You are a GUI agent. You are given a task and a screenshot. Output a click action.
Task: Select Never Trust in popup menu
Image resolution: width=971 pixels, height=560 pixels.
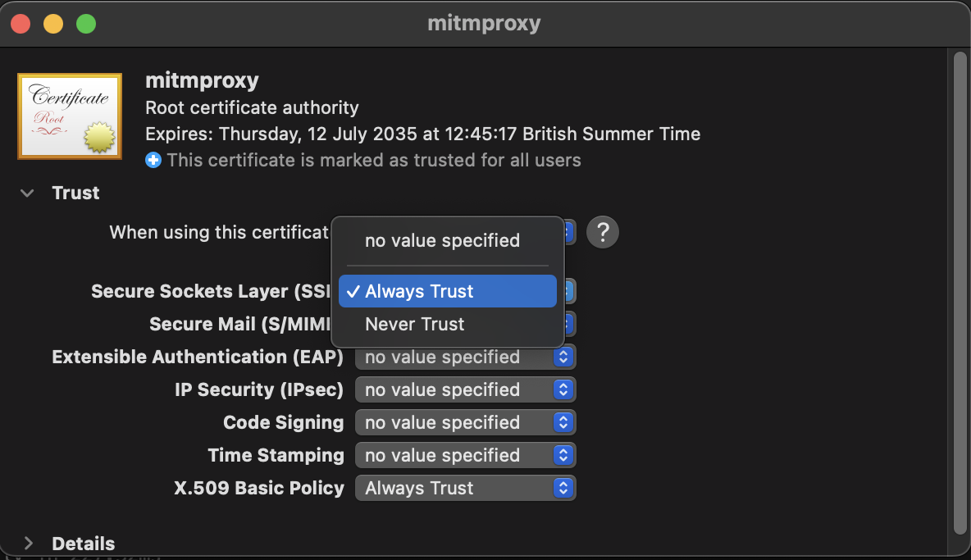pos(448,324)
